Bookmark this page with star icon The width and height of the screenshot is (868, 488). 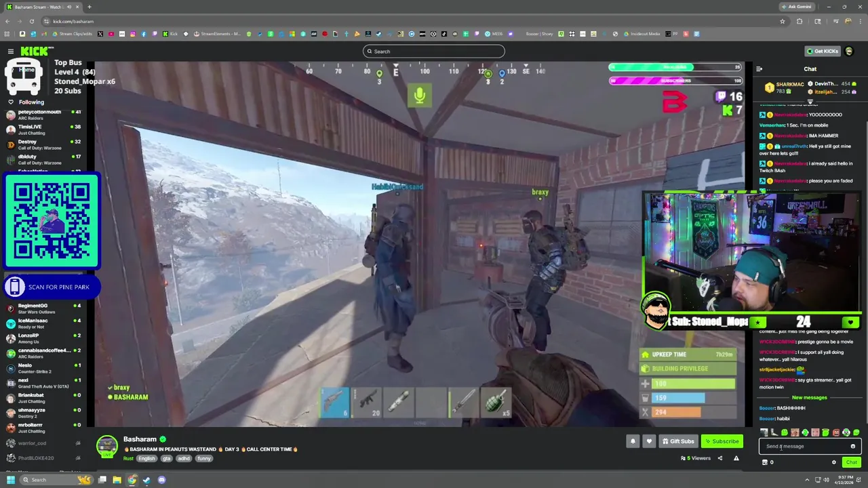click(x=783, y=21)
